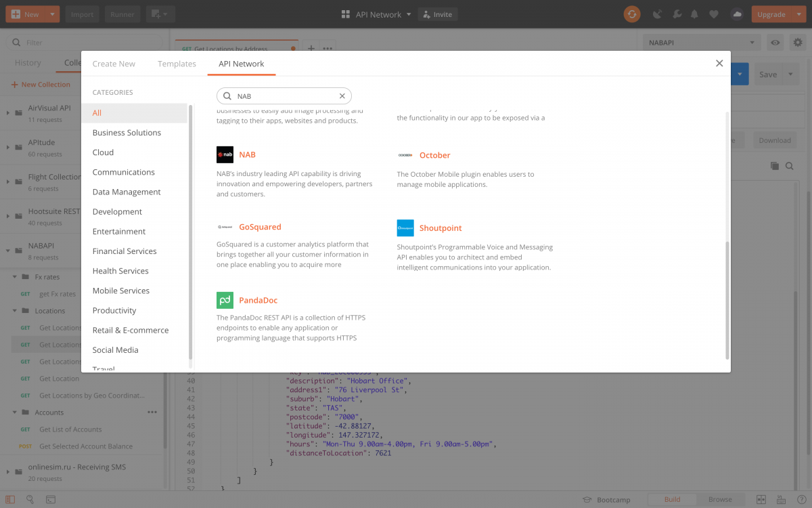Select the All category
The height and width of the screenshot is (508, 812).
click(134, 113)
